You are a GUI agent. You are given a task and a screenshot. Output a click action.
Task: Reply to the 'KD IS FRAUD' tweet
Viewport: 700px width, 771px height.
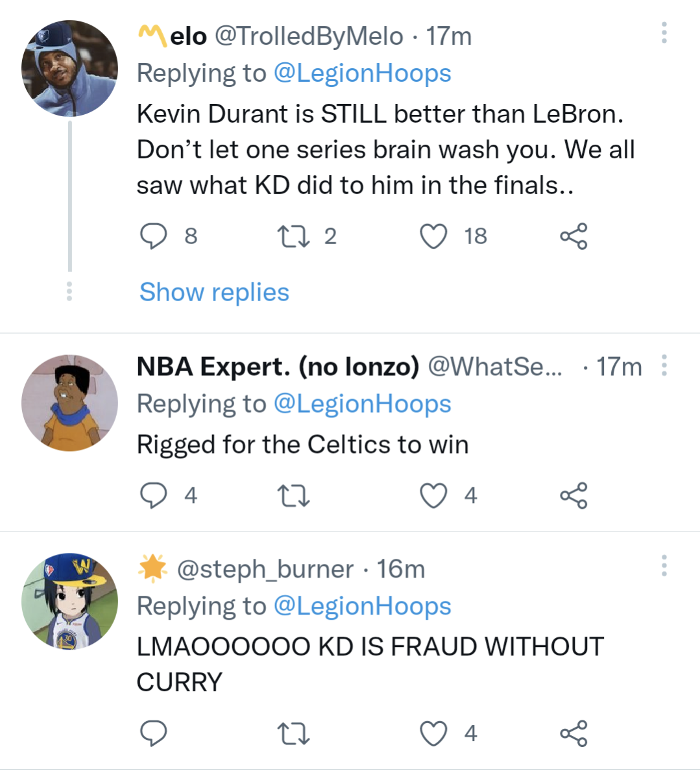(x=154, y=733)
